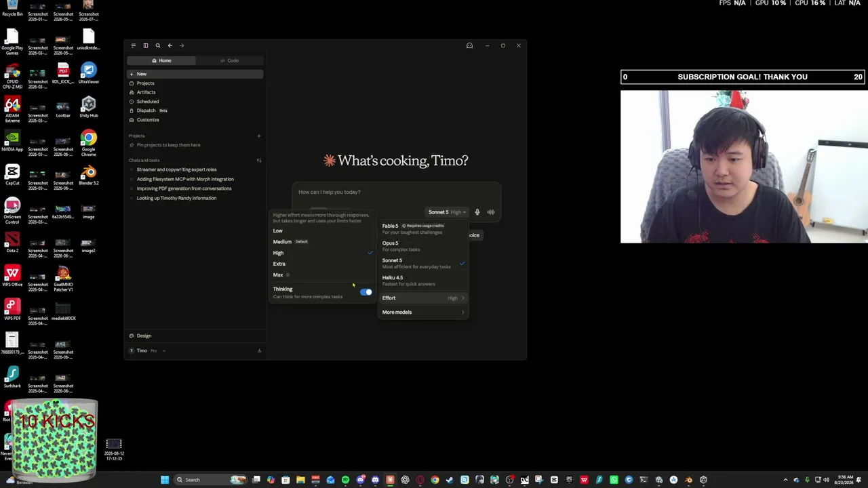The width and height of the screenshot is (868, 488).
Task: Expand the Effort submenu
Action: coord(423,298)
